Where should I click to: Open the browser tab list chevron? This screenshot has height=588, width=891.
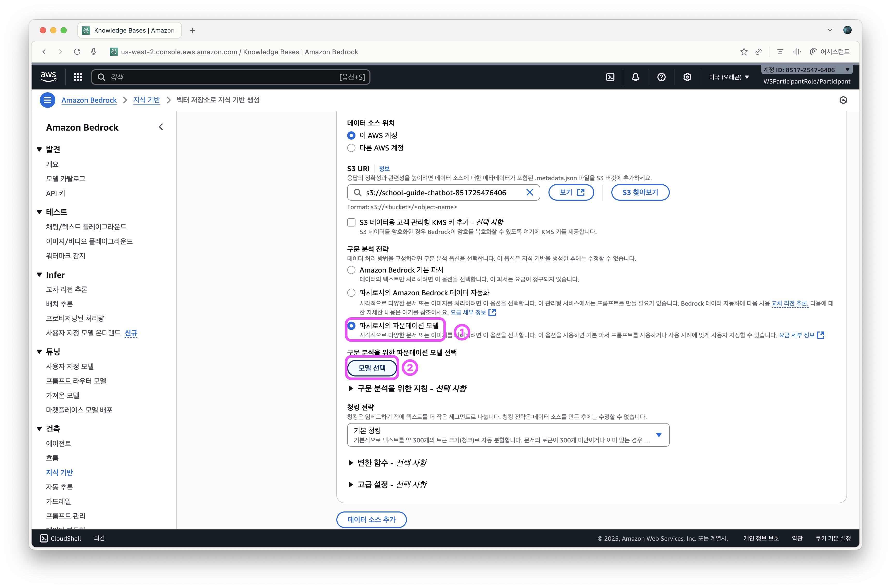[829, 30]
